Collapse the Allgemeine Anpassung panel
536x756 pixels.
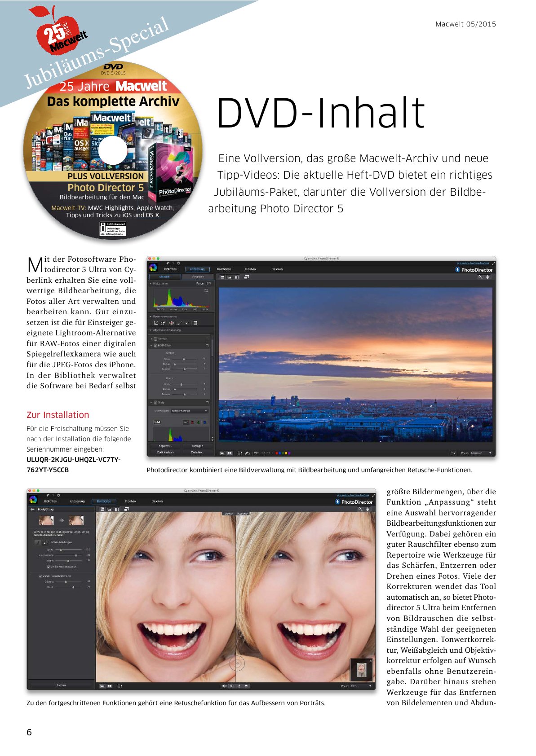point(151,330)
